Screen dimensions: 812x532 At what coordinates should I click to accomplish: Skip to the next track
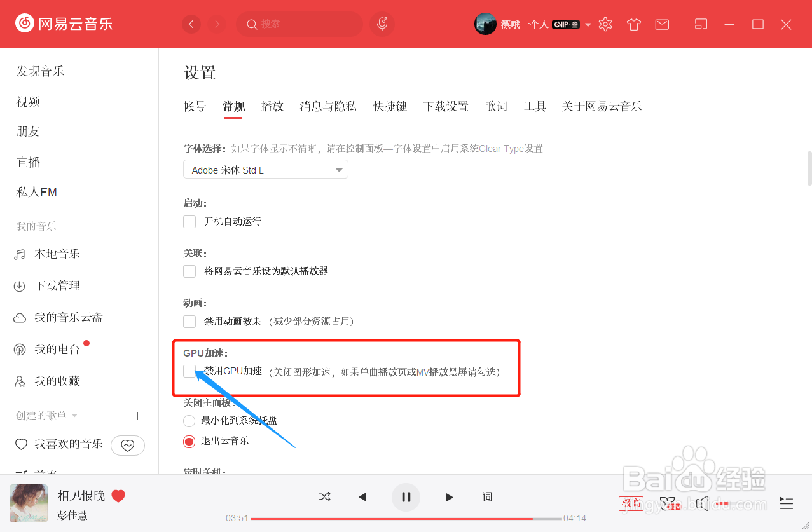tap(450, 497)
